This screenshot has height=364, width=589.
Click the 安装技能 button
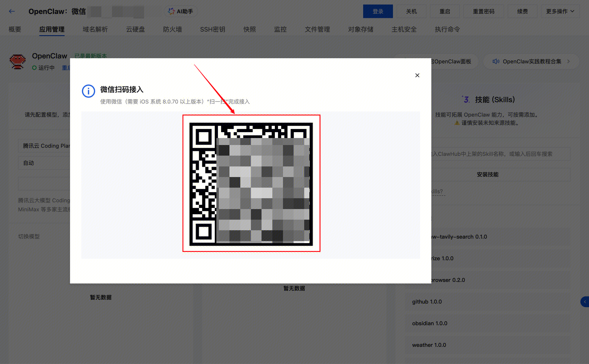pyautogui.click(x=488, y=174)
